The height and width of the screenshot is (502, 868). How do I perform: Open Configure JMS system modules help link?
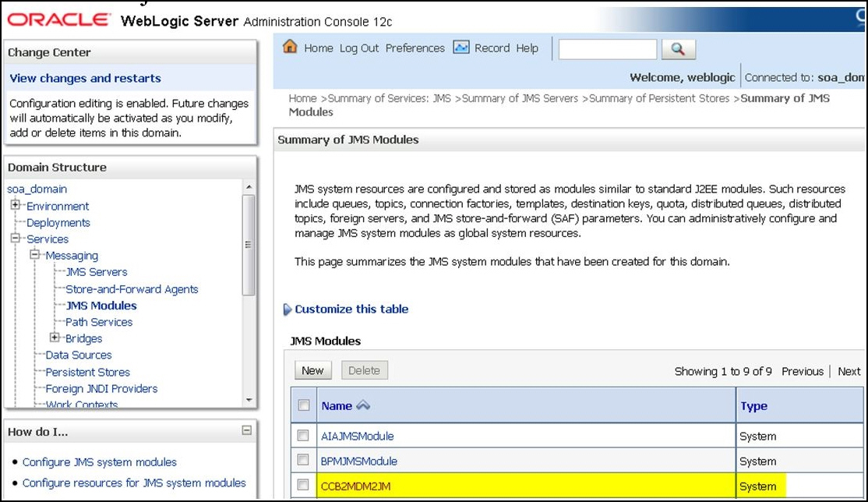(100, 462)
